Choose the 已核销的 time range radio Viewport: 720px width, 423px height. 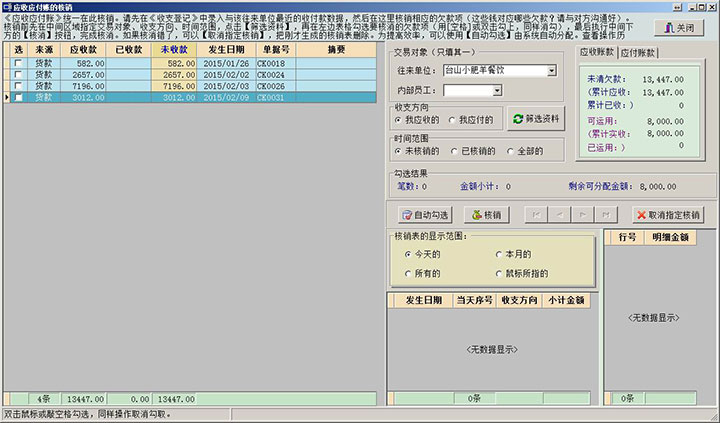point(456,151)
